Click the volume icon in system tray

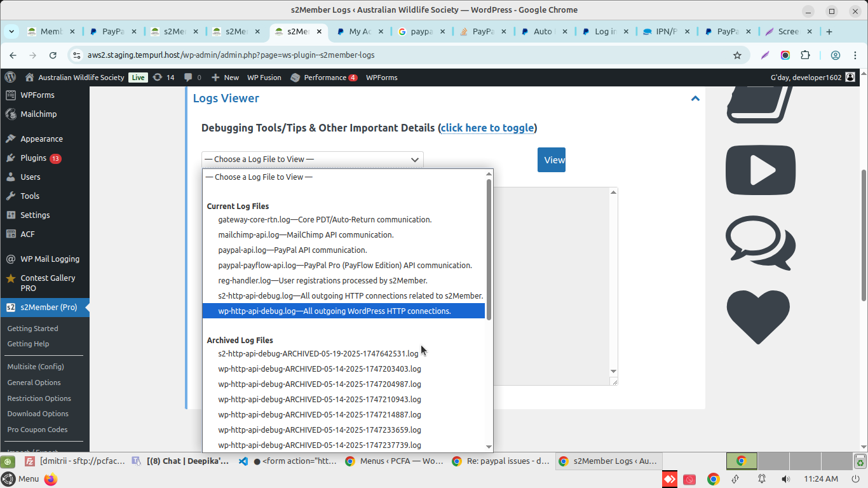(x=785, y=479)
